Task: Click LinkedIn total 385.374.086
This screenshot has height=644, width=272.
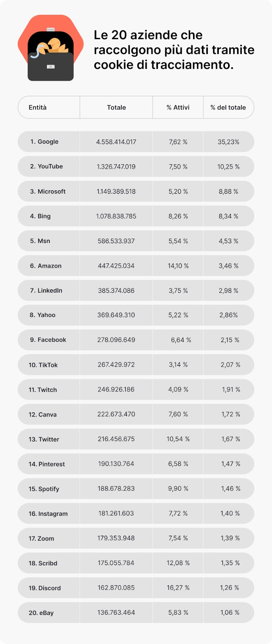Action: 116,291
